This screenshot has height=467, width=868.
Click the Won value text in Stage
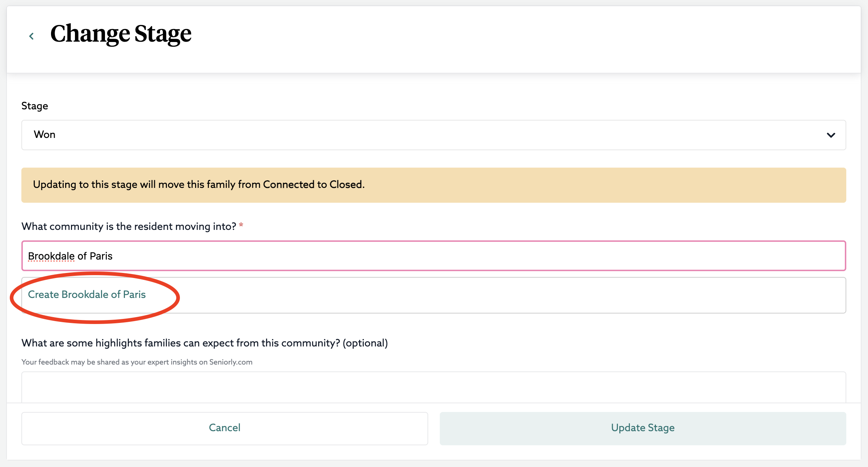click(x=45, y=135)
